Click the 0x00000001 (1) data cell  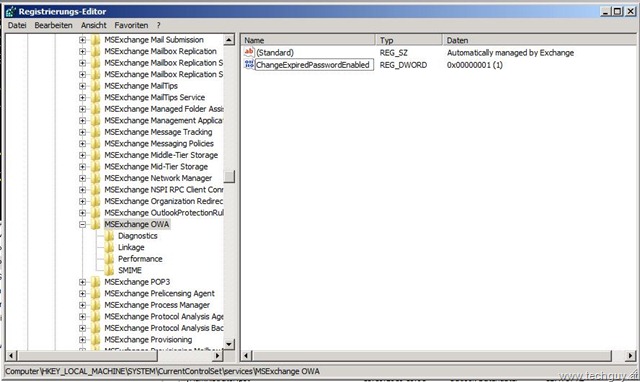coord(475,65)
